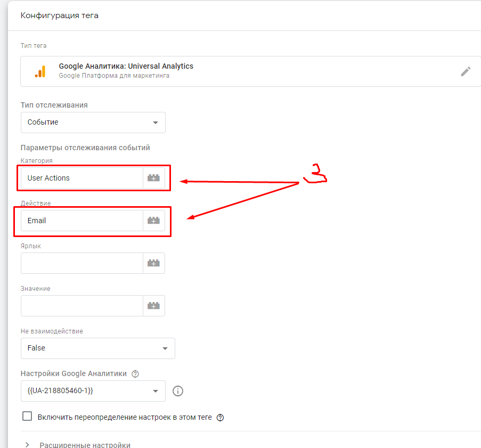Click help icon next to override settings checkbox

[220, 418]
